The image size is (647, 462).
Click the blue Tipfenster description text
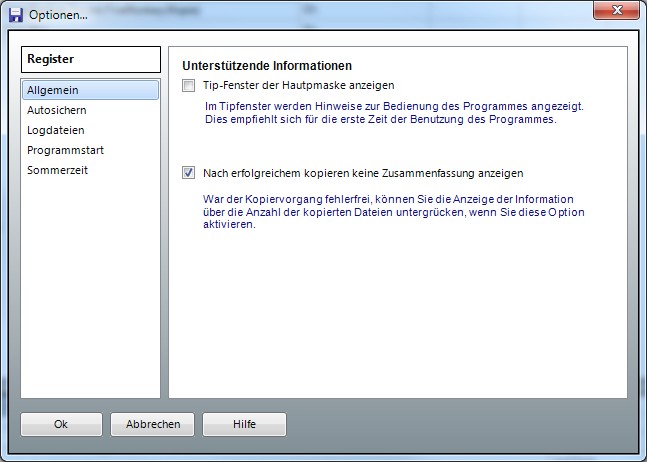(x=393, y=112)
